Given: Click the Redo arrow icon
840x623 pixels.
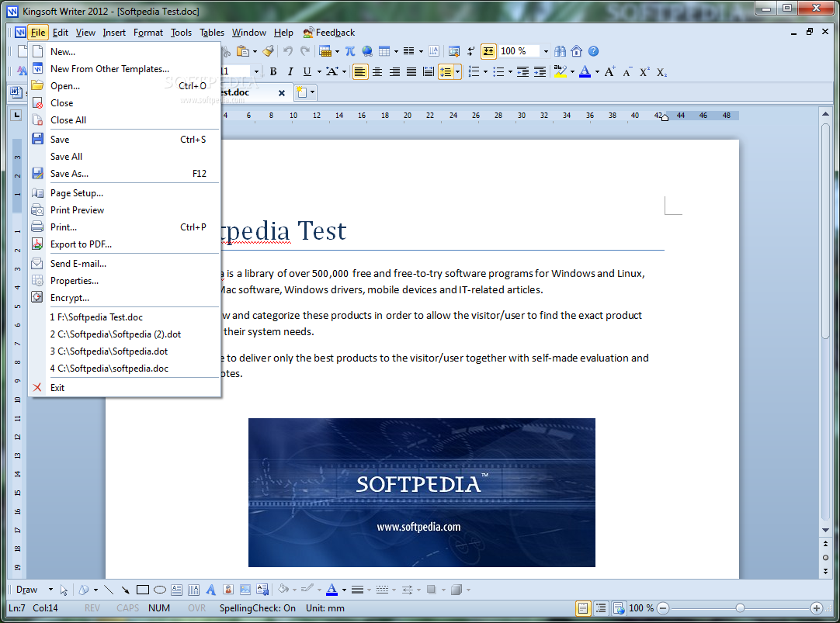Looking at the screenshot, I should coord(305,51).
